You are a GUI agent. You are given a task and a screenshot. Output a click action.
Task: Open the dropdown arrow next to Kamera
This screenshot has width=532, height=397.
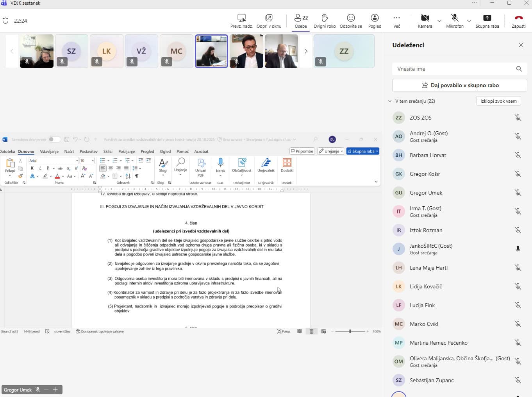[439, 21]
